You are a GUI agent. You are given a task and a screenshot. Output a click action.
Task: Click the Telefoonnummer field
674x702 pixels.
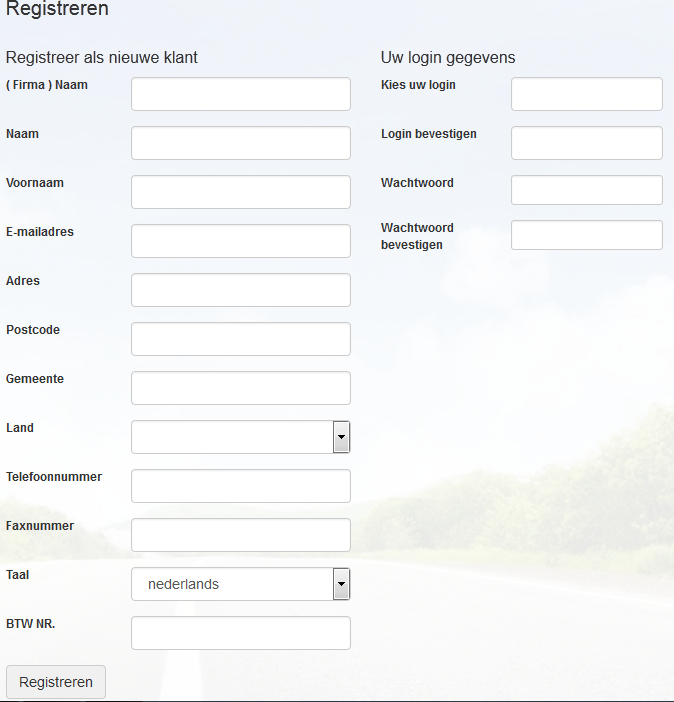[240, 486]
